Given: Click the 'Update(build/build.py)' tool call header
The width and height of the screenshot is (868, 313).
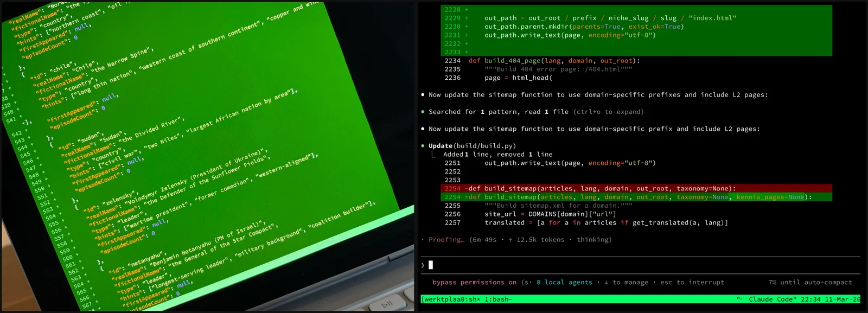Looking at the screenshot, I should coord(472,146).
